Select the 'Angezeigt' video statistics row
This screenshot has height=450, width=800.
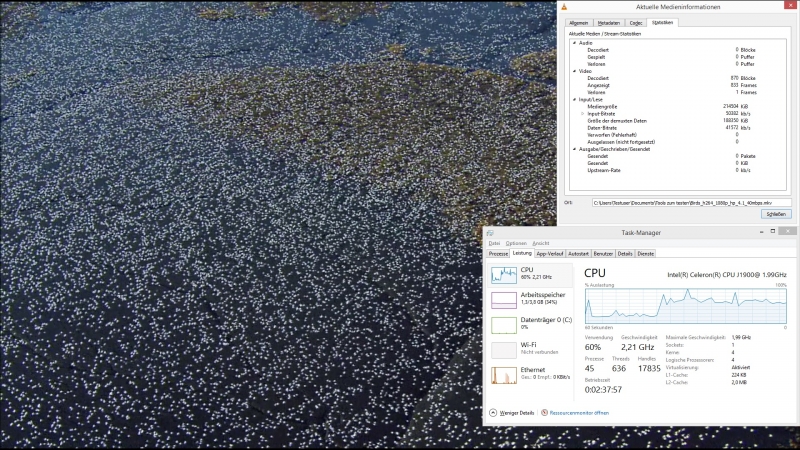pos(679,85)
